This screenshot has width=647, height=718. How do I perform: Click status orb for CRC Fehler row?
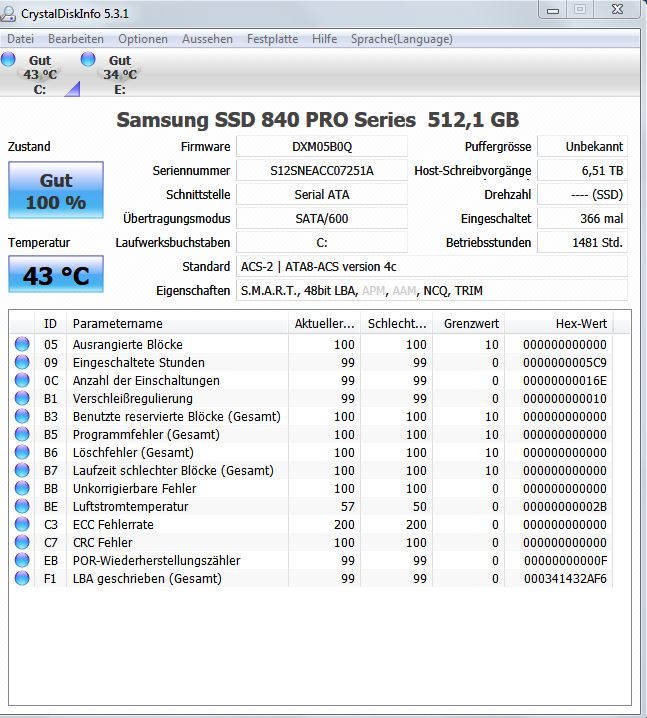22,542
